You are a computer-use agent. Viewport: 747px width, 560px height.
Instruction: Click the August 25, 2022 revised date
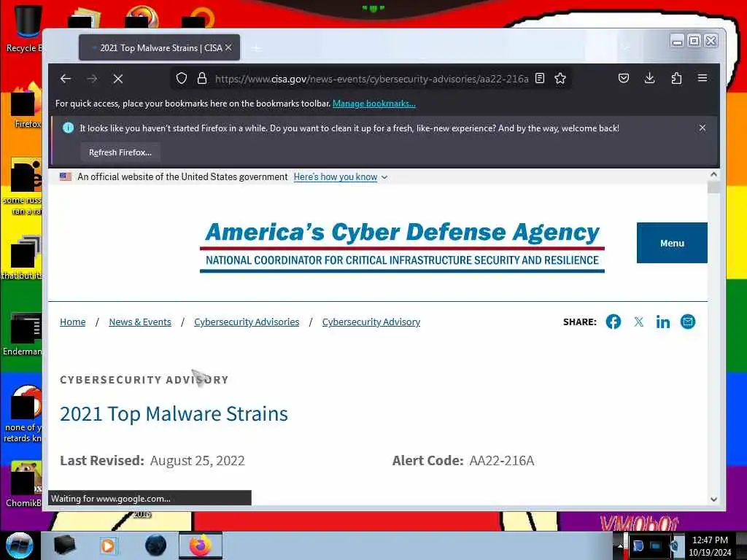[197, 461]
